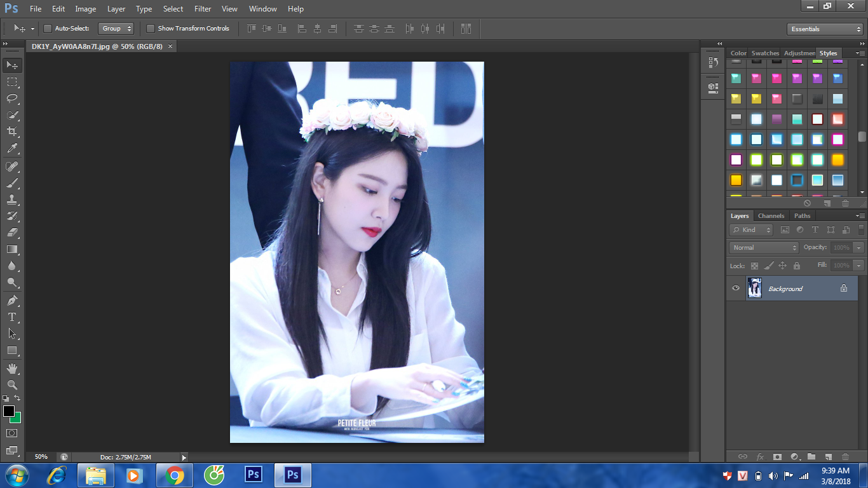Open the Group auto-select dropdown
The width and height of the screenshot is (868, 488).
(116, 29)
